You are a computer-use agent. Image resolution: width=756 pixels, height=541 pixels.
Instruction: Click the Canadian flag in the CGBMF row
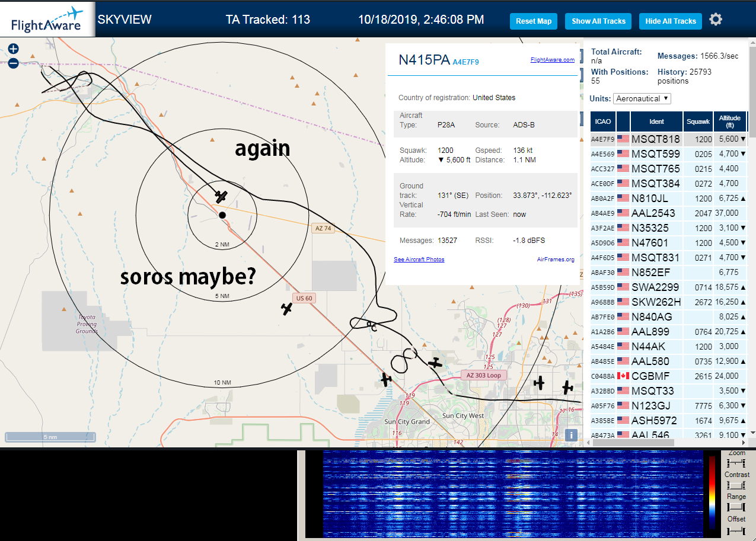(623, 376)
